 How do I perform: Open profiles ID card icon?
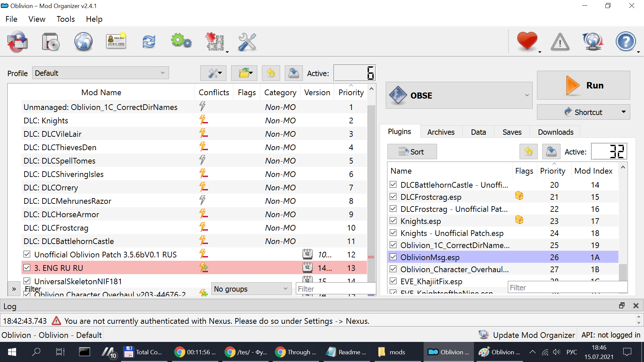(x=116, y=41)
